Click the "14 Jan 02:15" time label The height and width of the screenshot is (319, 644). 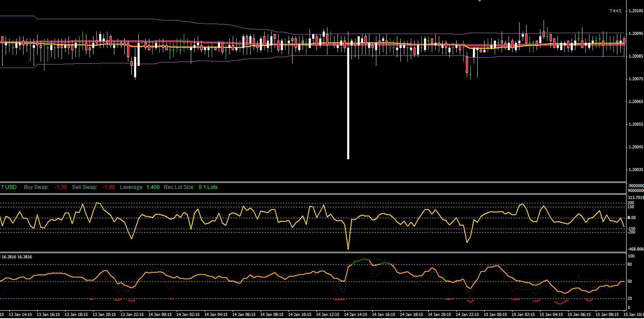[x=188, y=314]
